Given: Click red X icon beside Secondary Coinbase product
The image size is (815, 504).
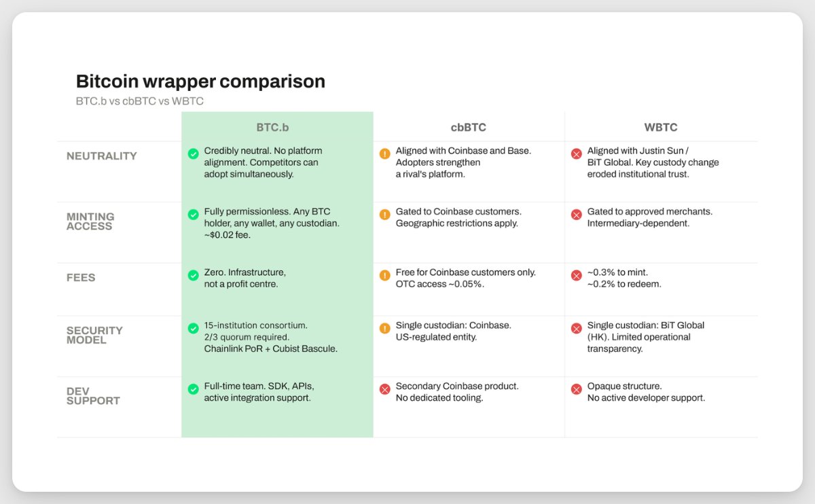Looking at the screenshot, I should pos(385,389).
